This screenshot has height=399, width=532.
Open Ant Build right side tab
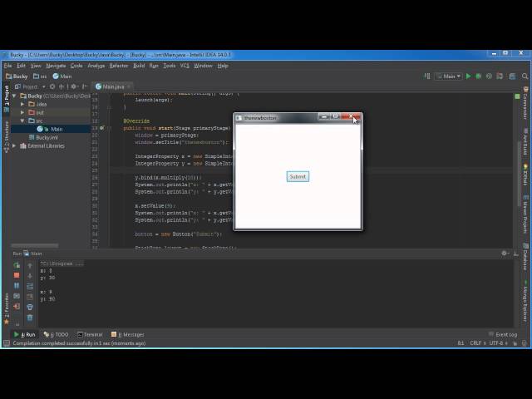pos(525,141)
